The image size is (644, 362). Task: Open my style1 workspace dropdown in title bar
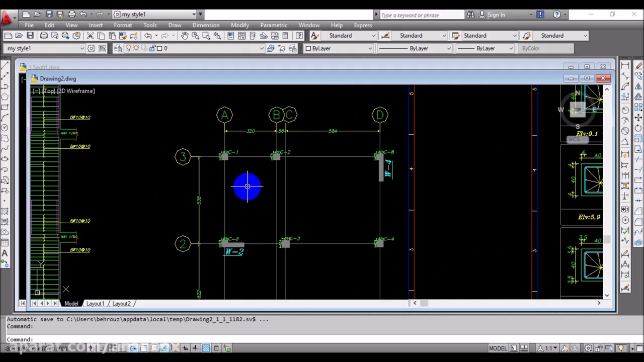coord(155,14)
